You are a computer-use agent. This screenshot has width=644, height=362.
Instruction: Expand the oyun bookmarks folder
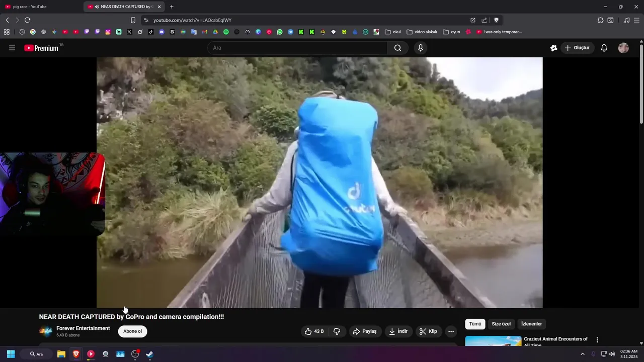[x=452, y=32]
